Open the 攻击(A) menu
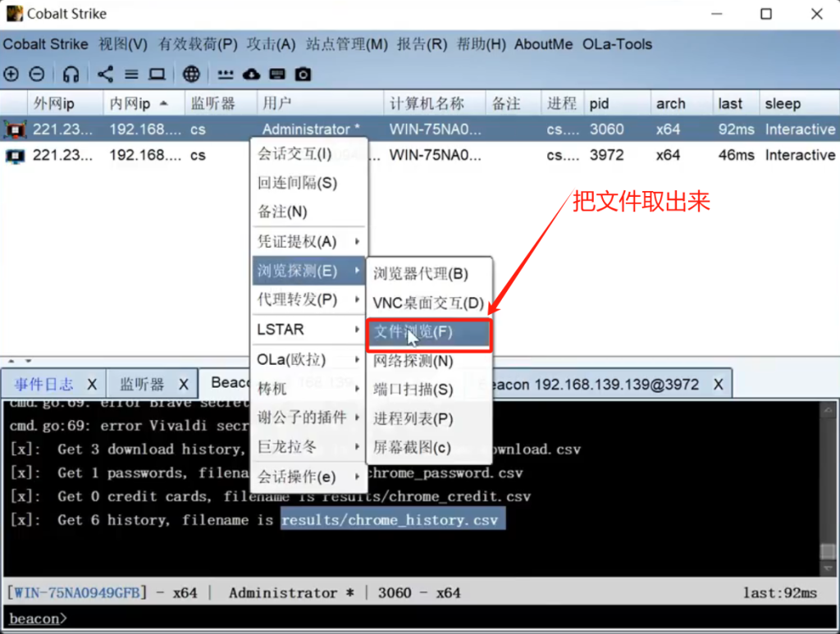 pyautogui.click(x=271, y=44)
